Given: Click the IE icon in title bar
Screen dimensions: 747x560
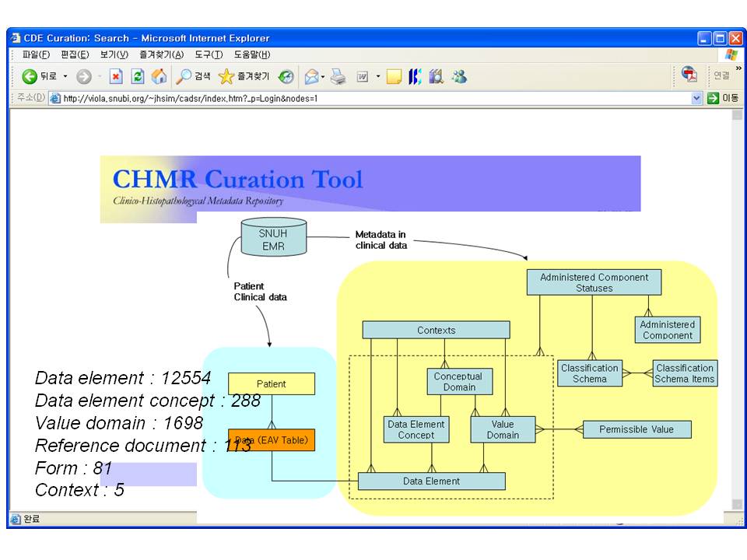Looking at the screenshot, I should [x=16, y=37].
